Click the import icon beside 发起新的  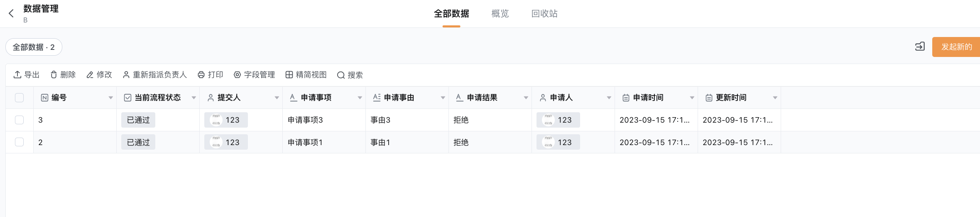coord(920,47)
